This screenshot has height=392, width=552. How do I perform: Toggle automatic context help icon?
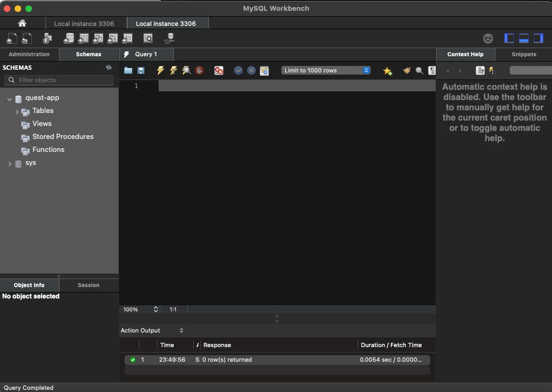pos(492,71)
